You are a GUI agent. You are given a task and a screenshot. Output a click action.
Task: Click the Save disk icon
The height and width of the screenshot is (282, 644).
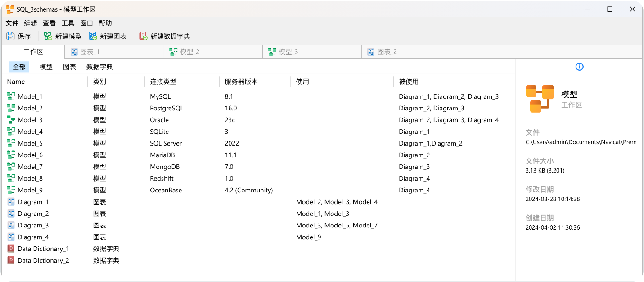click(x=10, y=36)
